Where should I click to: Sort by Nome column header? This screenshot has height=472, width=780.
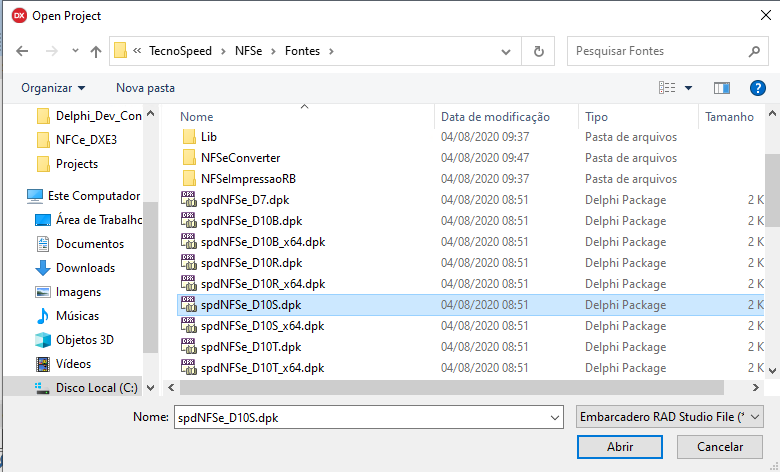(x=196, y=117)
